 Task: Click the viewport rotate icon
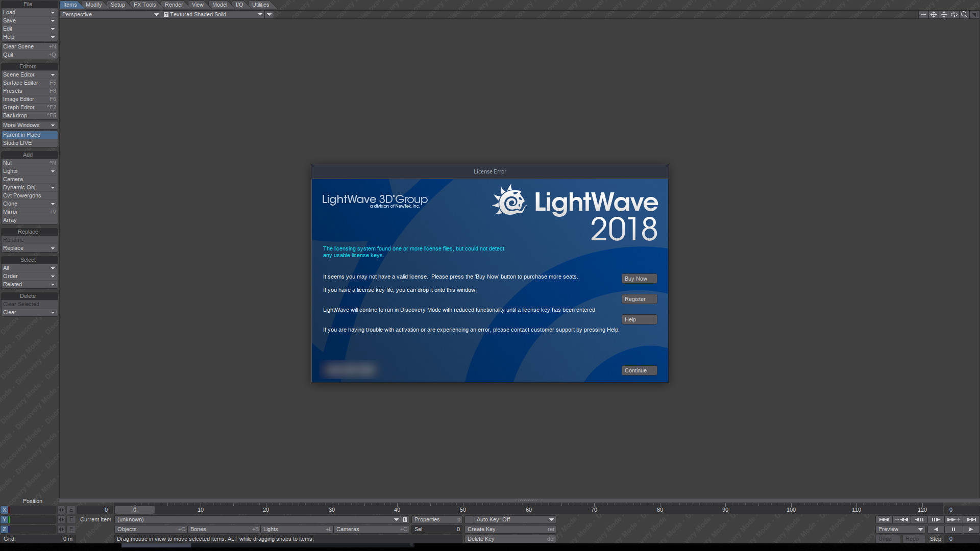[954, 15]
